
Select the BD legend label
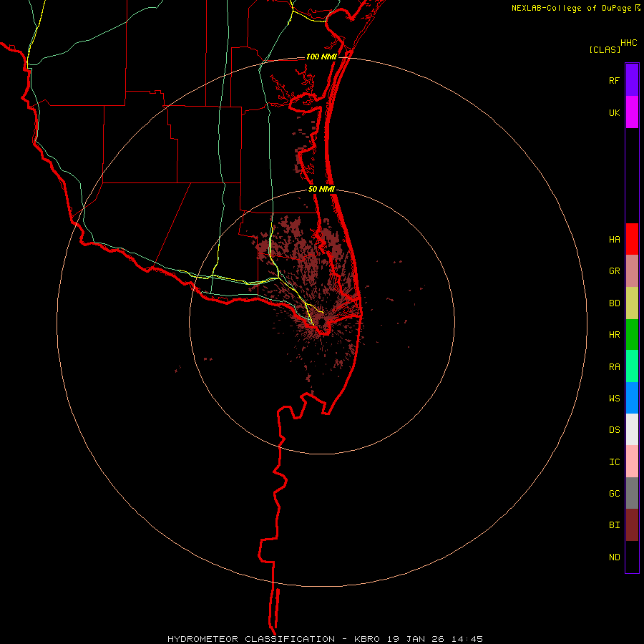coord(614,303)
